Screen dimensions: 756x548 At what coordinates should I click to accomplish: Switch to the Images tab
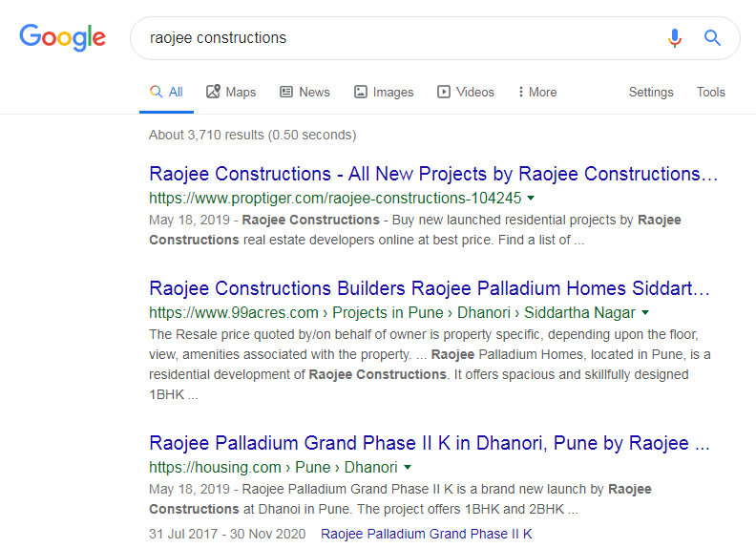384,93
